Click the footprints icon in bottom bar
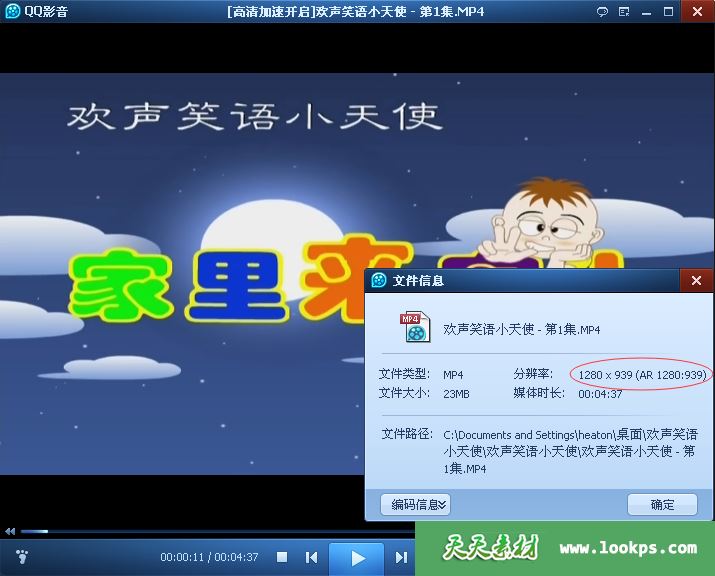Viewport: 715px width, 576px height. pyautogui.click(x=23, y=556)
